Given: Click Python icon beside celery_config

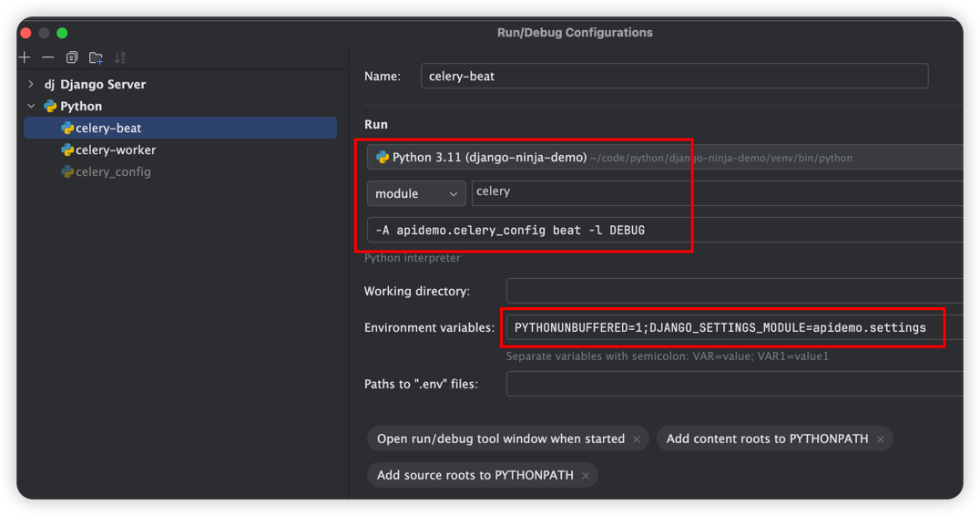Looking at the screenshot, I should coord(66,171).
